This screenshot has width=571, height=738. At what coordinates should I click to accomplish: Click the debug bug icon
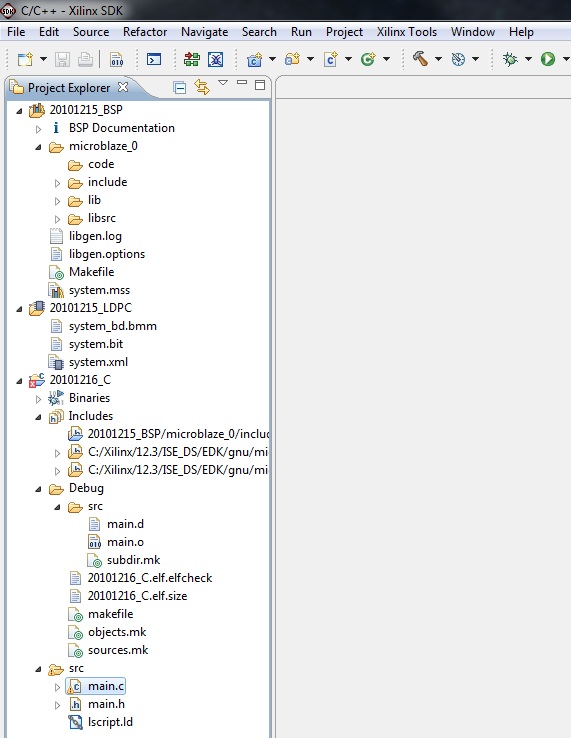[510, 59]
